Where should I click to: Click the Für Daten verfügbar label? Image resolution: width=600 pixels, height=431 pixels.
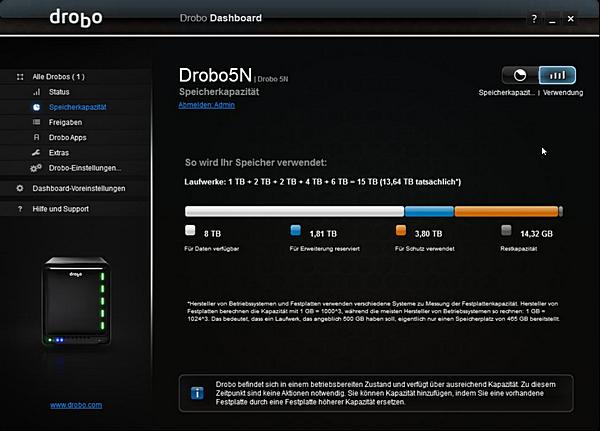point(212,249)
